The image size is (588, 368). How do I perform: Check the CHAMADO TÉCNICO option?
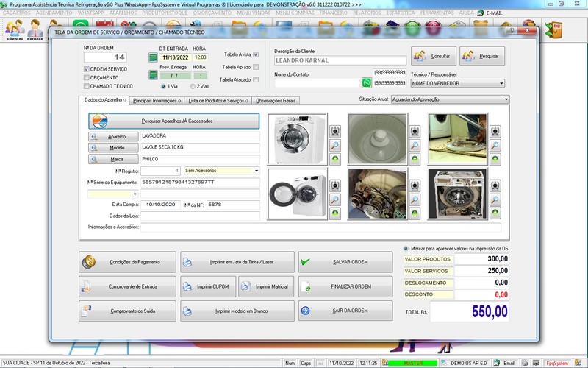point(87,86)
